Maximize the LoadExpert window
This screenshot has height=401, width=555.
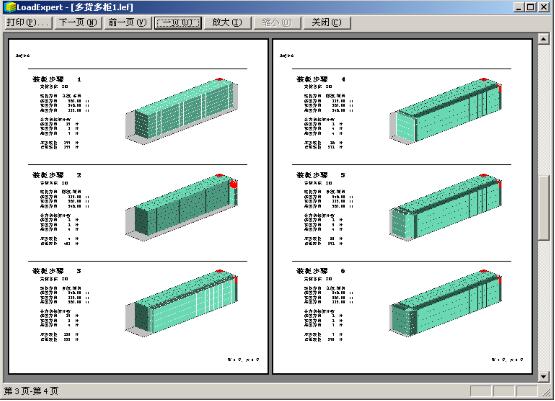coord(531,7)
